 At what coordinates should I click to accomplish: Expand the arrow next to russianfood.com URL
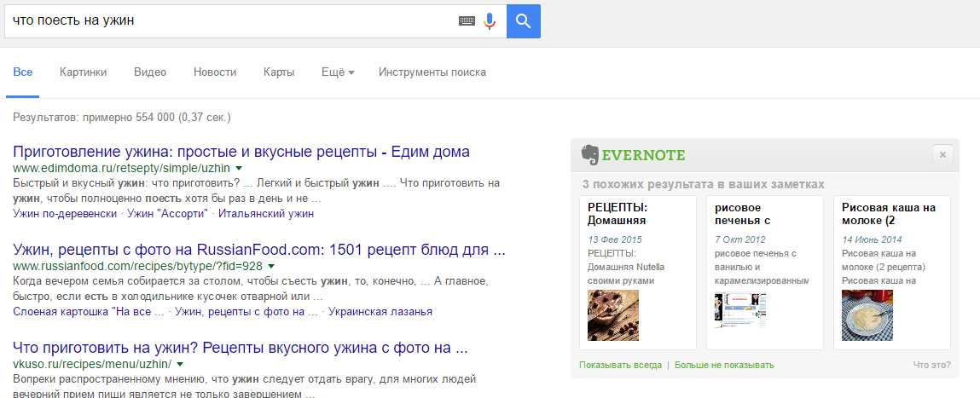pos(271,267)
